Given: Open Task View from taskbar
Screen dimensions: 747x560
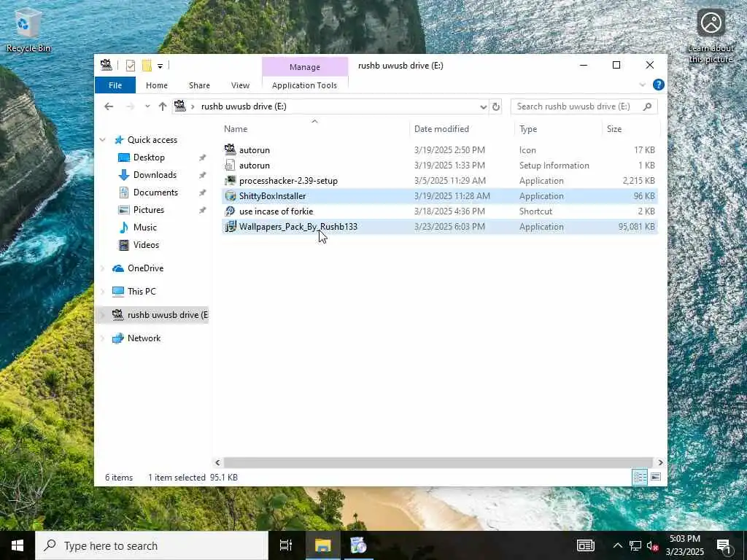Looking at the screenshot, I should tap(286, 545).
